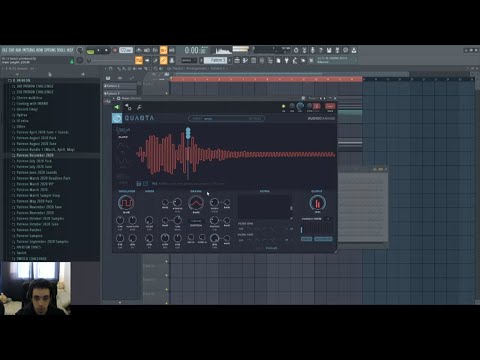The height and width of the screenshot is (360, 480).
Task: Open the ADD menu
Action: coord(18,50)
